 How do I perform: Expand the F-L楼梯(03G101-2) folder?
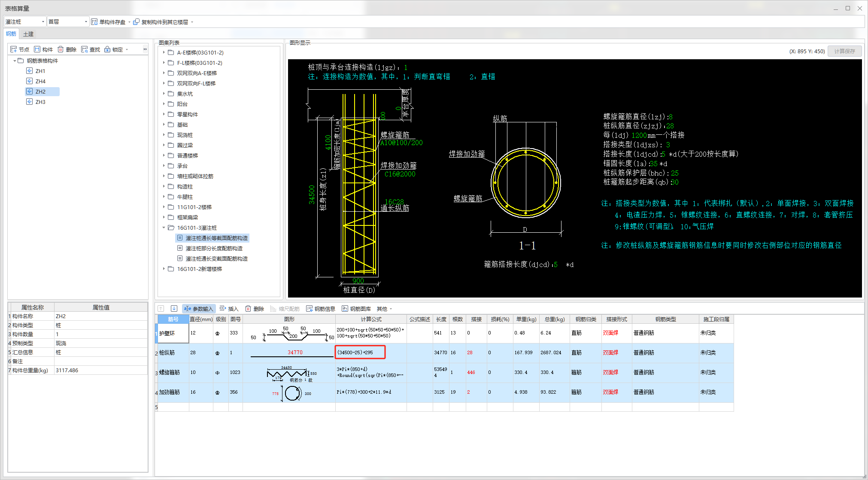coord(164,63)
